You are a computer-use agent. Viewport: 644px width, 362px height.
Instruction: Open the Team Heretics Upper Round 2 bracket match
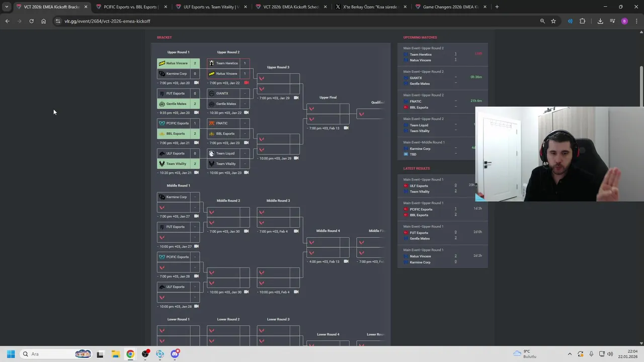[x=228, y=68]
